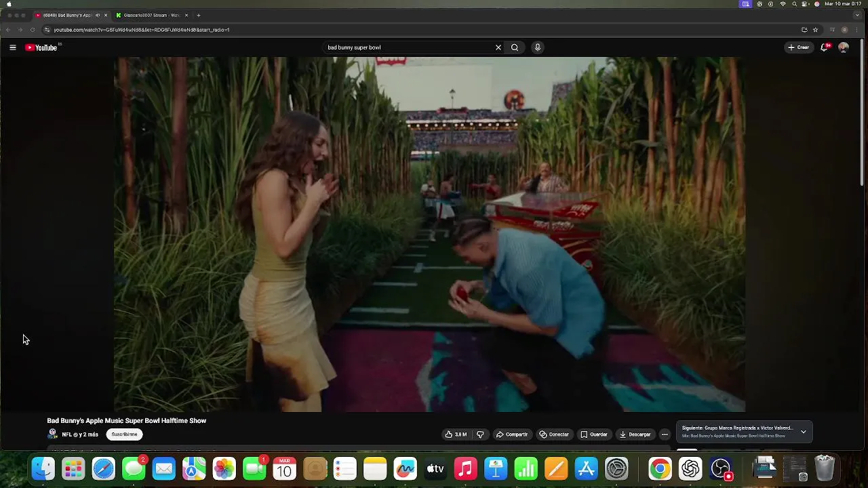Screen dimensions: 868x488
Task: Open the Music app in the Dock
Action: click(x=465, y=469)
